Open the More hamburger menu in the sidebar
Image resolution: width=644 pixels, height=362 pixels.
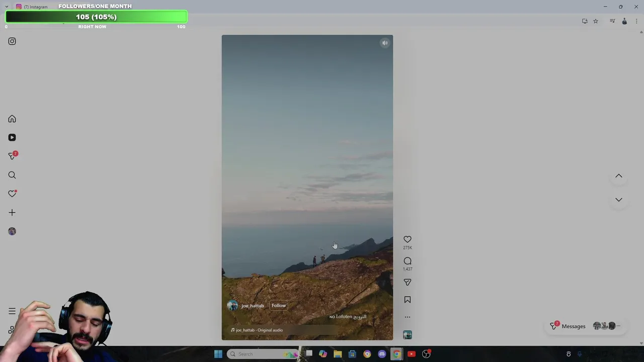point(12,311)
